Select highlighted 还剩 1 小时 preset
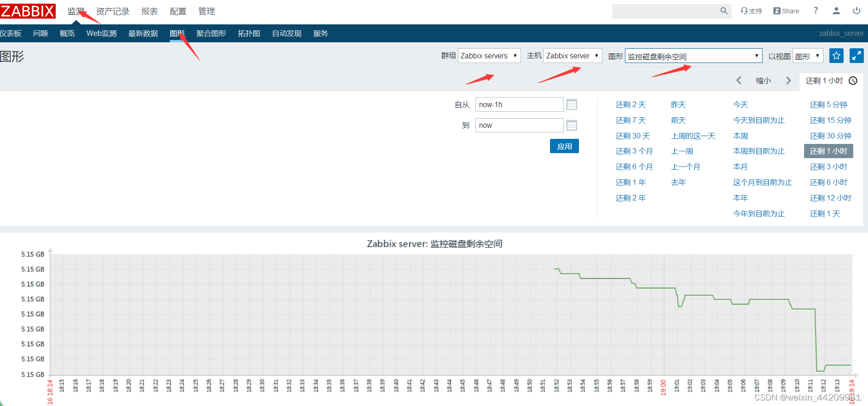The width and height of the screenshot is (868, 406). pos(828,151)
